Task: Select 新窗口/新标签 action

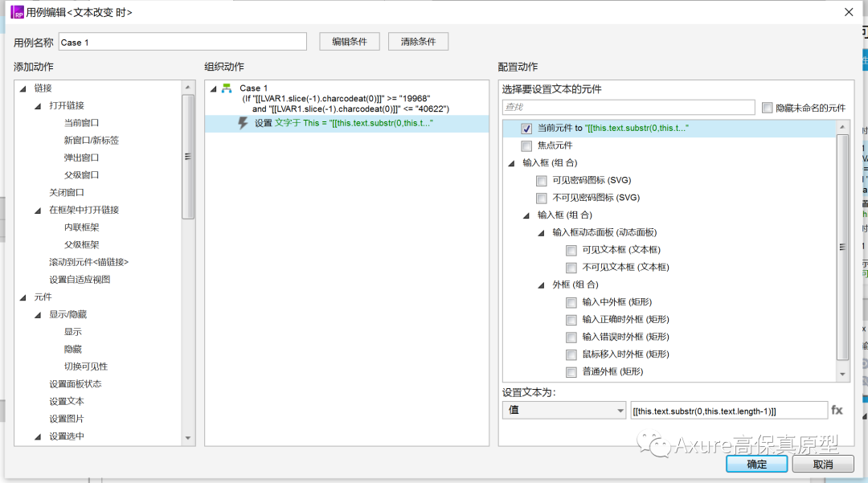Action: pos(92,140)
